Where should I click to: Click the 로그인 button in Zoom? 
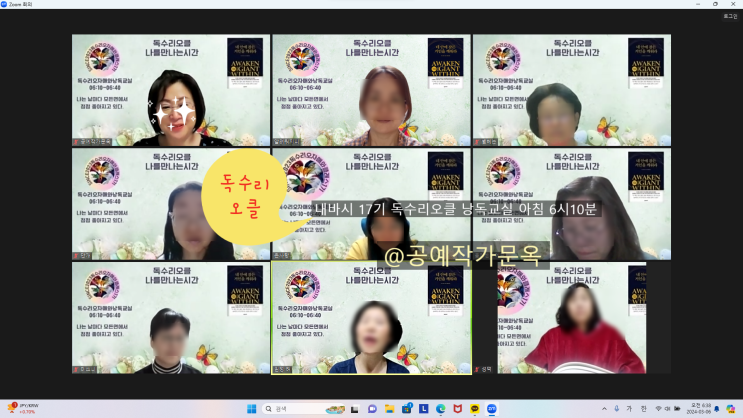(730, 16)
